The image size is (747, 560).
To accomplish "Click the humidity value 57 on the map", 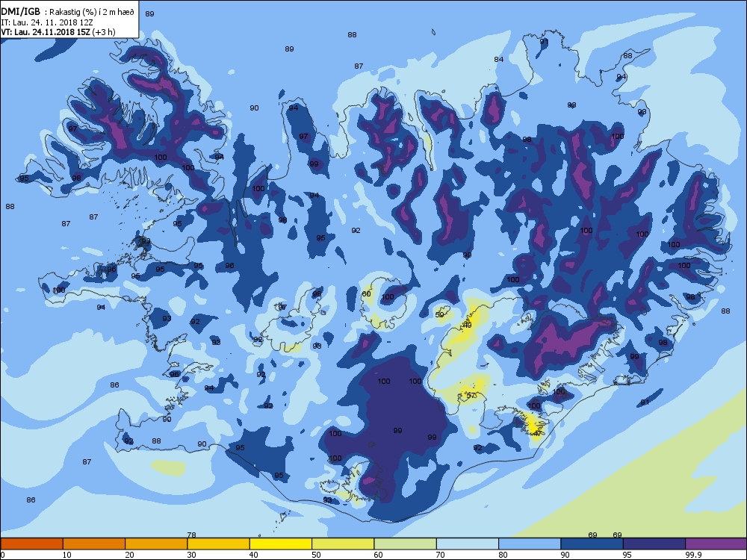I will click(x=471, y=395).
